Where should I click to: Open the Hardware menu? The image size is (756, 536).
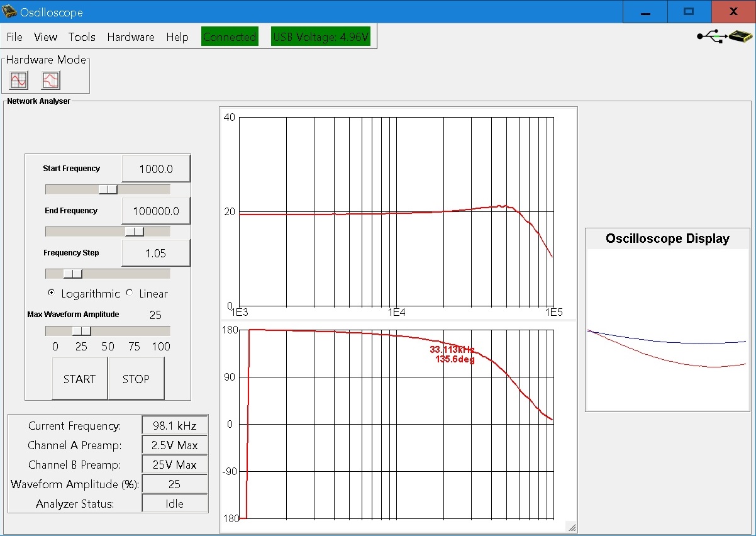click(131, 37)
